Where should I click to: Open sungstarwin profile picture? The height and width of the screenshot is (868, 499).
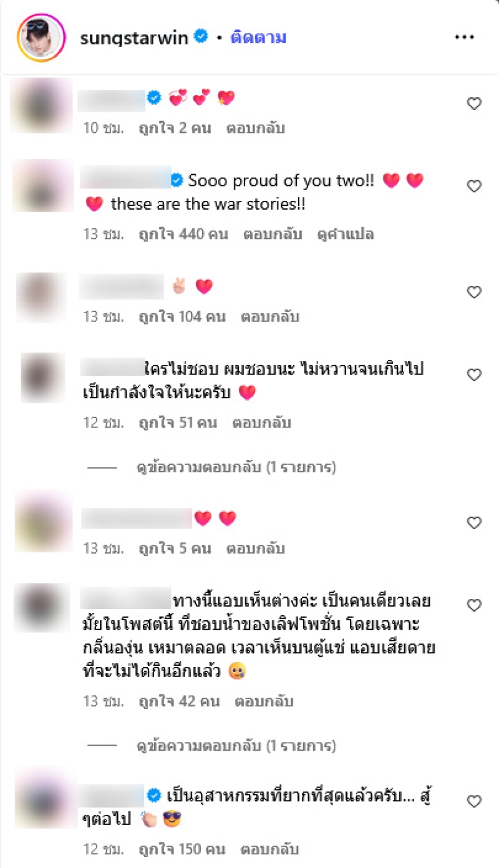click(42, 37)
